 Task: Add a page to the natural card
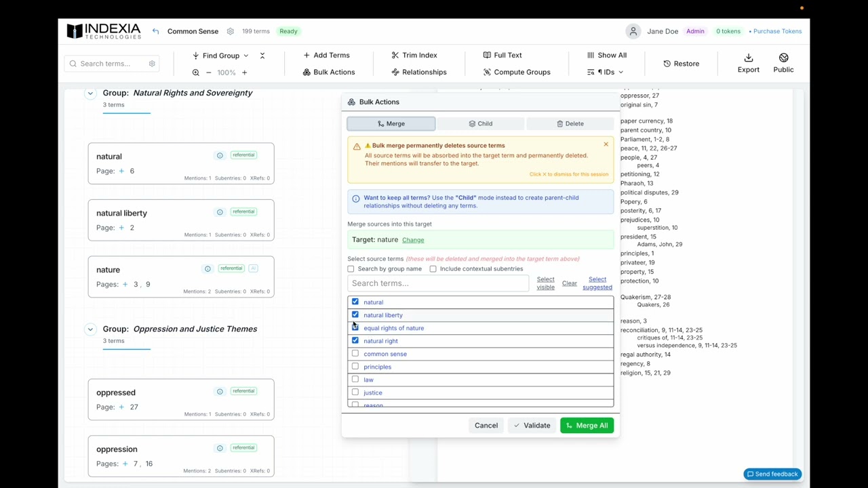click(121, 171)
